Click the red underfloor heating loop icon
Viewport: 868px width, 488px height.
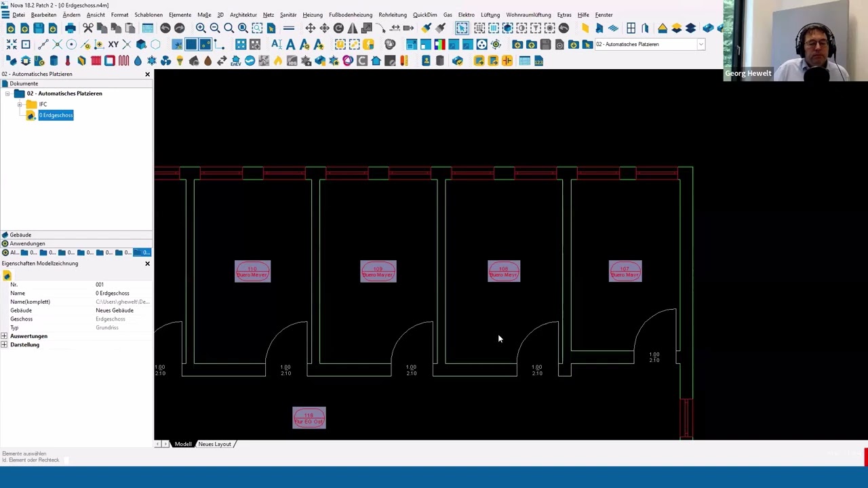coord(123,61)
